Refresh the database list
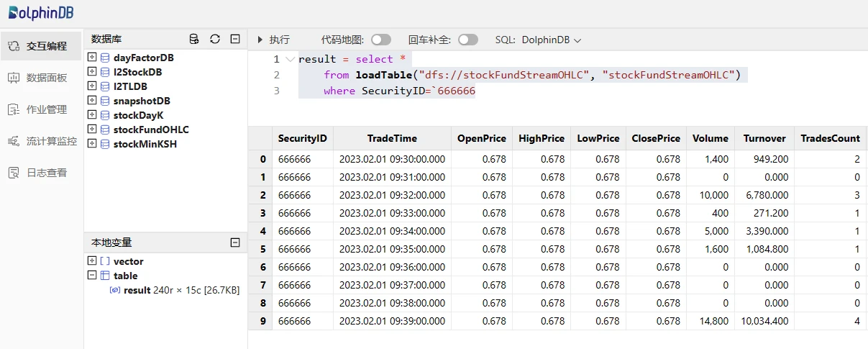The width and height of the screenshot is (868, 349). coord(214,39)
